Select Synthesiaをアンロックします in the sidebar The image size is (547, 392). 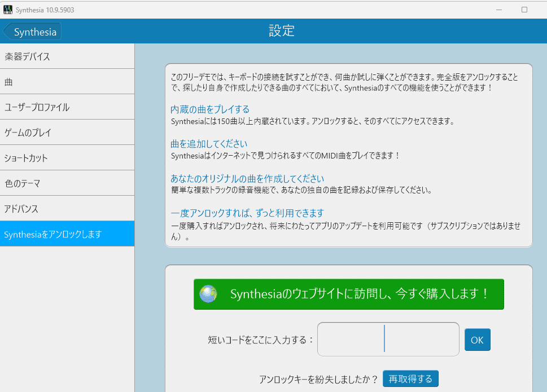(67, 234)
